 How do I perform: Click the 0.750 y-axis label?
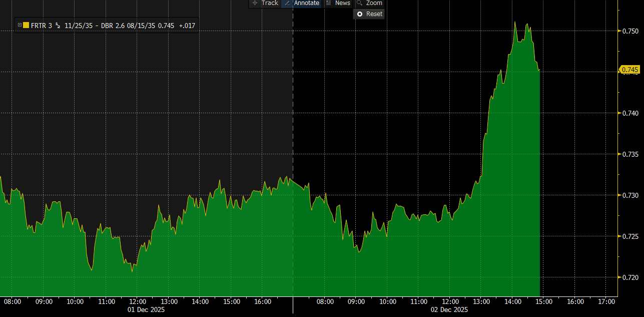point(630,31)
